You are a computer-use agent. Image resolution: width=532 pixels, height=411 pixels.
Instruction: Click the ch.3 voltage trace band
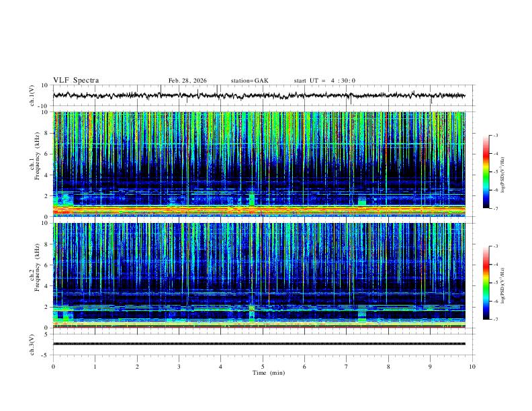[259, 344]
